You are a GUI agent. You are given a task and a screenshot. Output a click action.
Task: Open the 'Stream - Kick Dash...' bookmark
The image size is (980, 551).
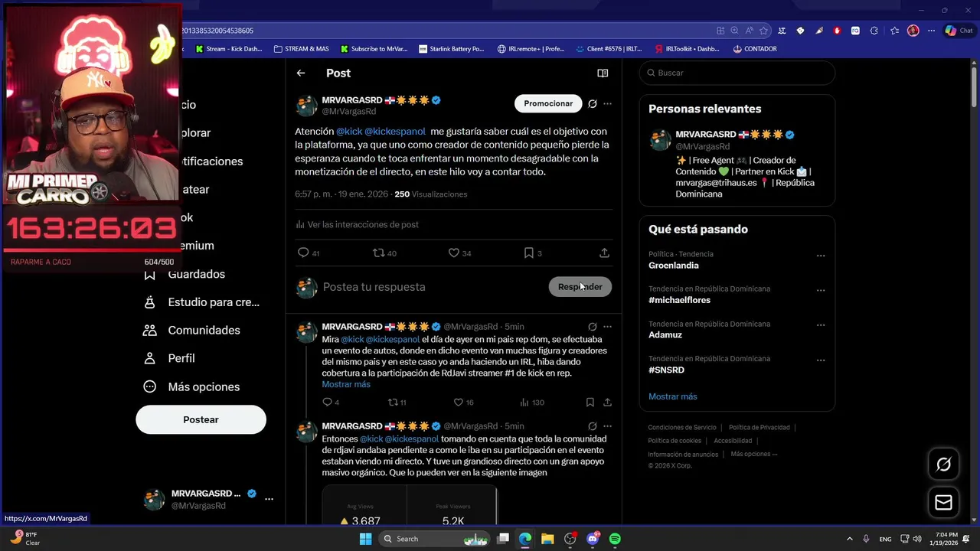coord(229,49)
